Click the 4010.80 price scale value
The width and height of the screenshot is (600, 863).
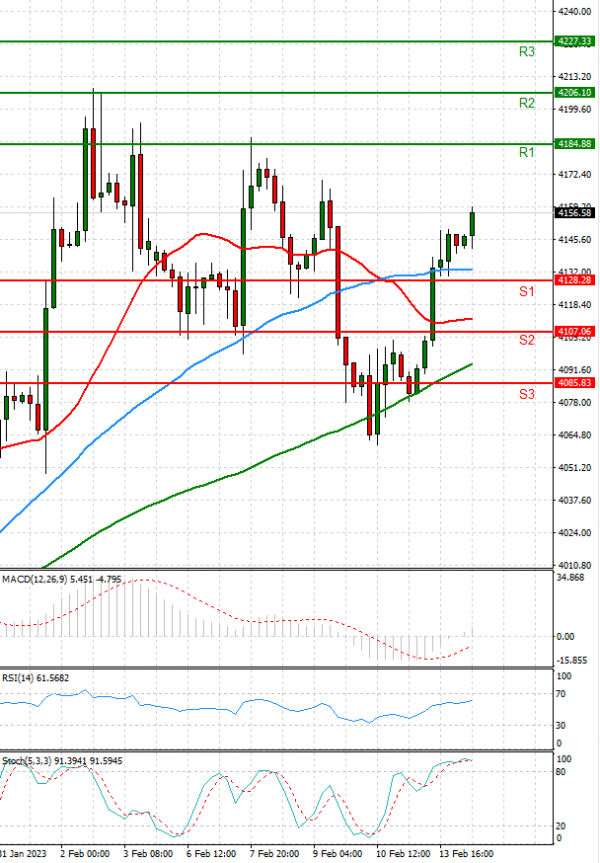574,565
